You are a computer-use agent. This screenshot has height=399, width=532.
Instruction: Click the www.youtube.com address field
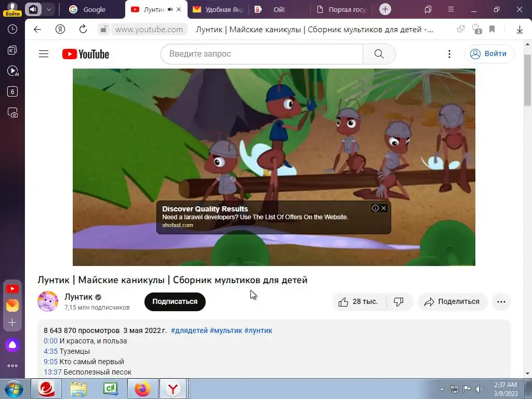coord(149,30)
